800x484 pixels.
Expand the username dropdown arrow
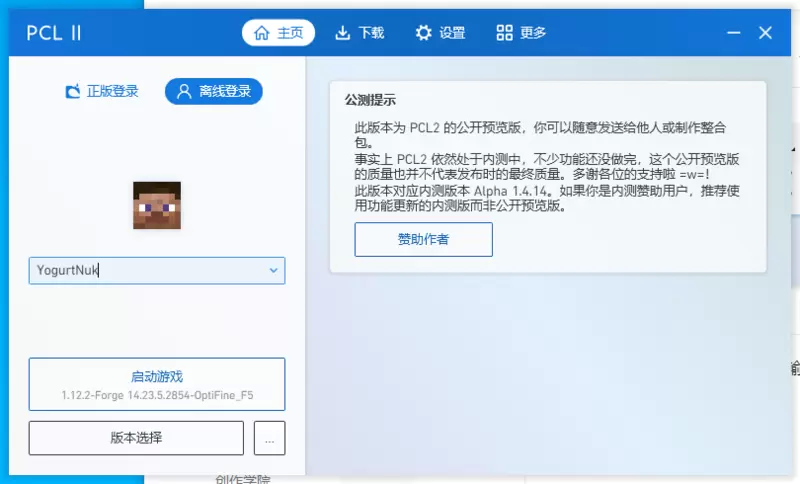273,270
